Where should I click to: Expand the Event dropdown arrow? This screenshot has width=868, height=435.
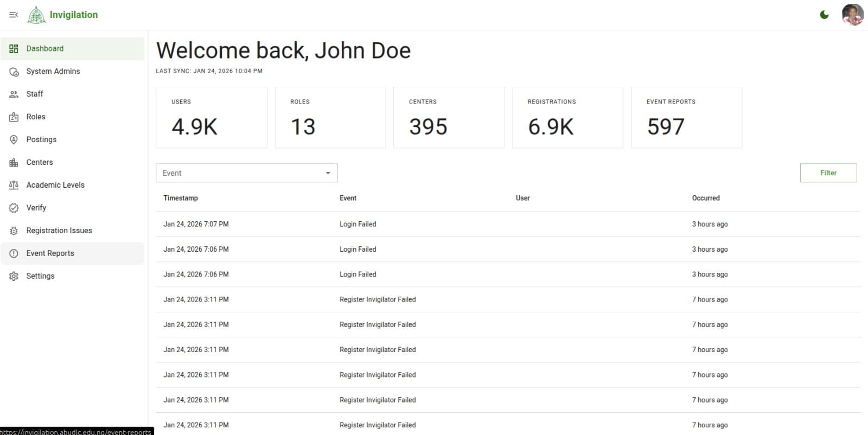click(x=328, y=173)
